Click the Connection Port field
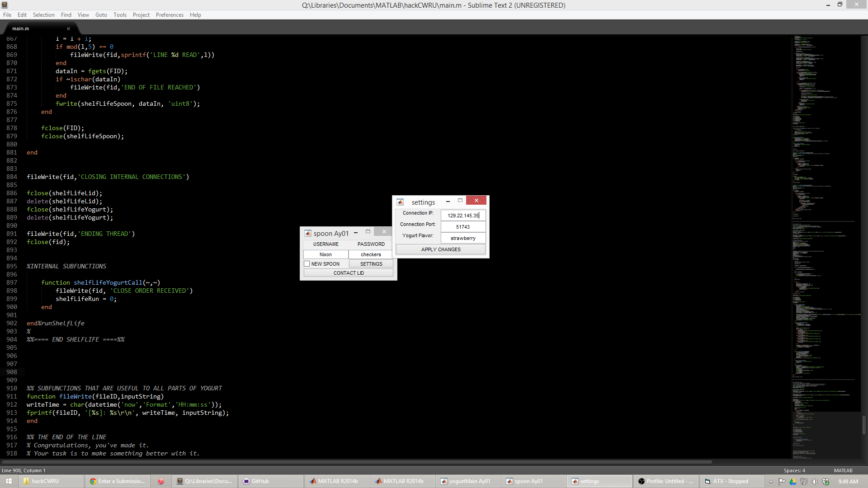Image resolution: width=868 pixels, height=488 pixels. 463,227
